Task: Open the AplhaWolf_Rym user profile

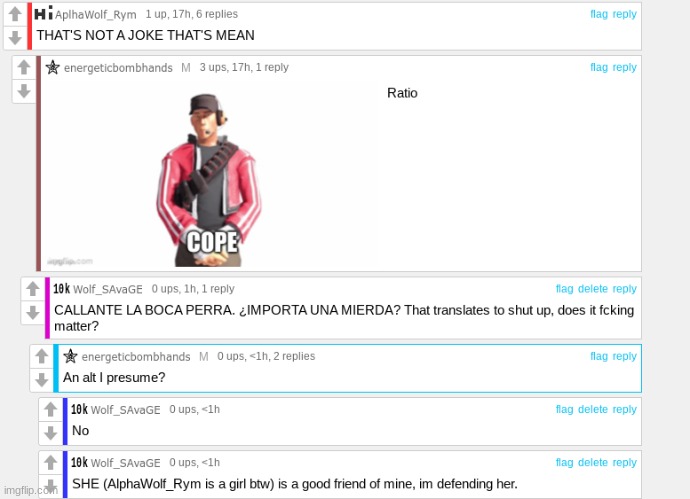Action: (x=95, y=15)
